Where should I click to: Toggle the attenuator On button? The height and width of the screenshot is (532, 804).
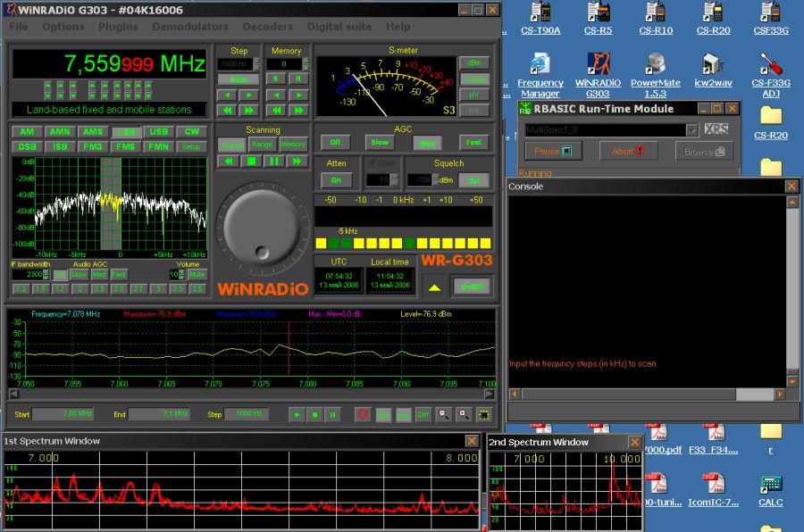(336, 180)
